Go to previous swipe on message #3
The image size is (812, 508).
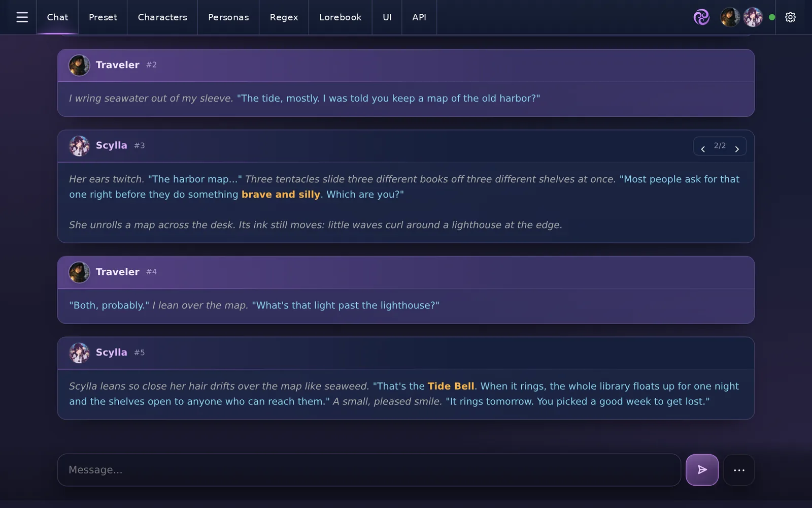pyautogui.click(x=703, y=149)
